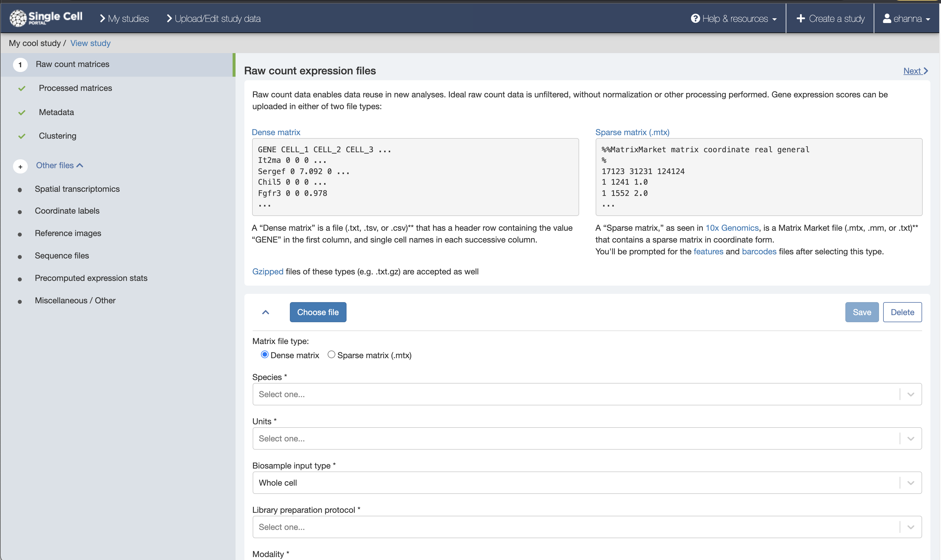The image size is (941, 560).
Task: Select Clustering step
Action: click(57, 136)
